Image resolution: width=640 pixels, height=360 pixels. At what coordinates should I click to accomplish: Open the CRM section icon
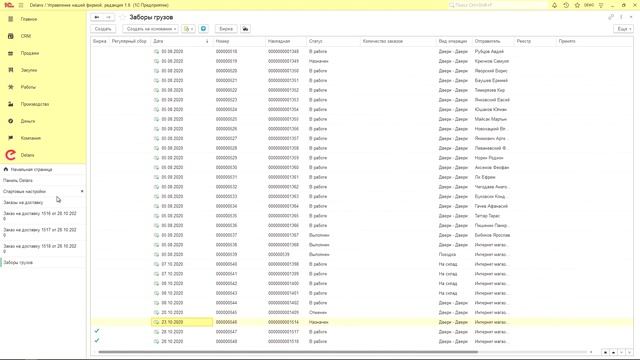[x=11, y=36]
